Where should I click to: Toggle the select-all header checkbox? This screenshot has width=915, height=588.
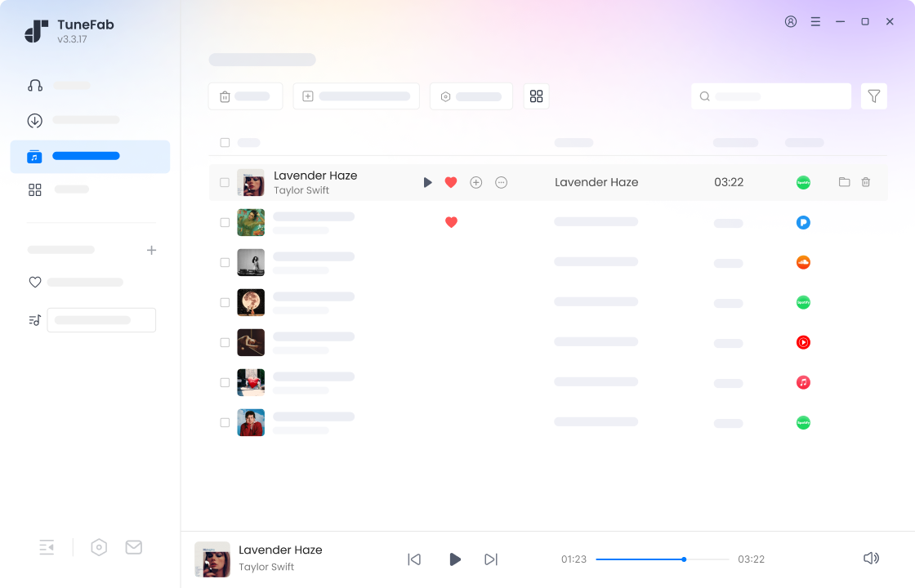coord(225,143)
